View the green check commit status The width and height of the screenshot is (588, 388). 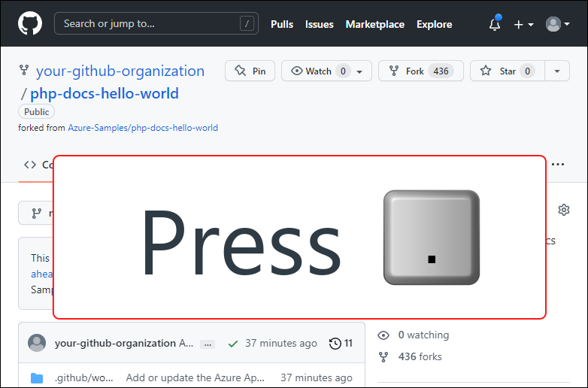click(x=233, y=344)
